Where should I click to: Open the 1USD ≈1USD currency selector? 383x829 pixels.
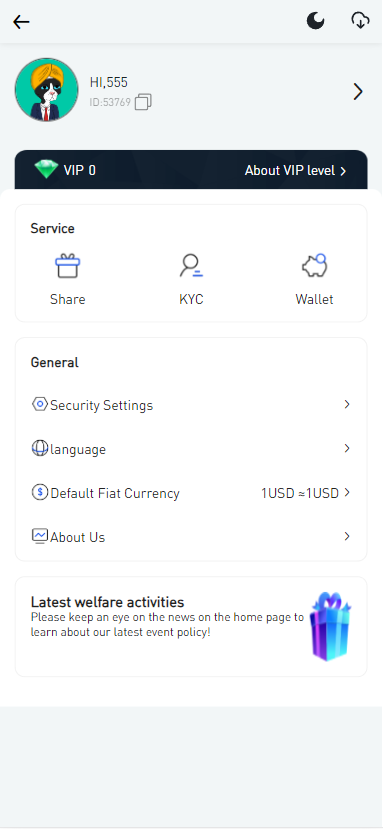[306, 493]
